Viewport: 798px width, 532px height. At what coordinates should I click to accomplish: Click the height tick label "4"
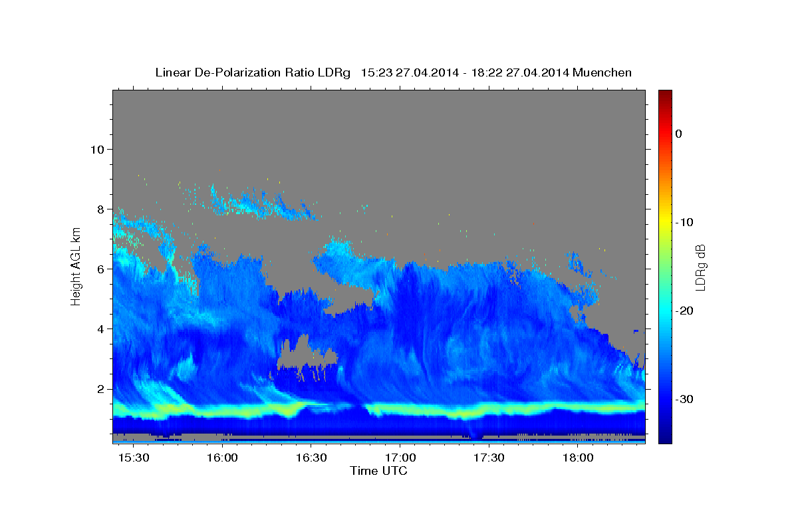pyautogui.click(x=100, y=329)
